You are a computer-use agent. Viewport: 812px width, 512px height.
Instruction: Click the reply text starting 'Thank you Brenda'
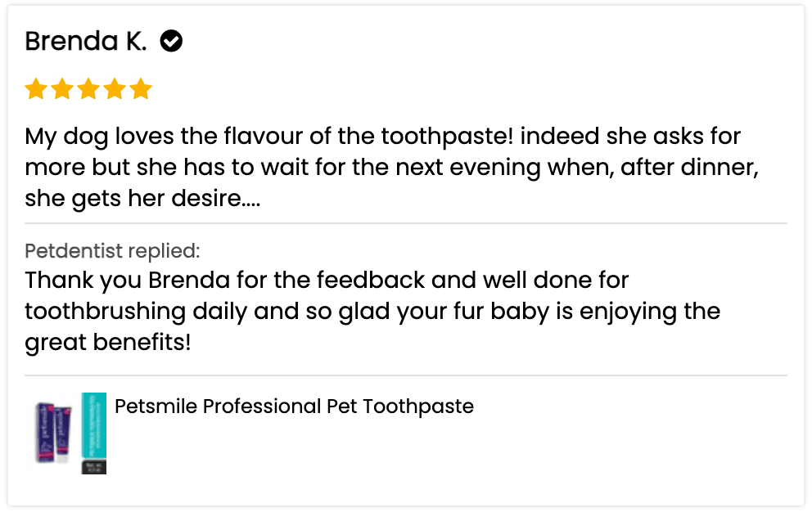[x=327, y=280]
